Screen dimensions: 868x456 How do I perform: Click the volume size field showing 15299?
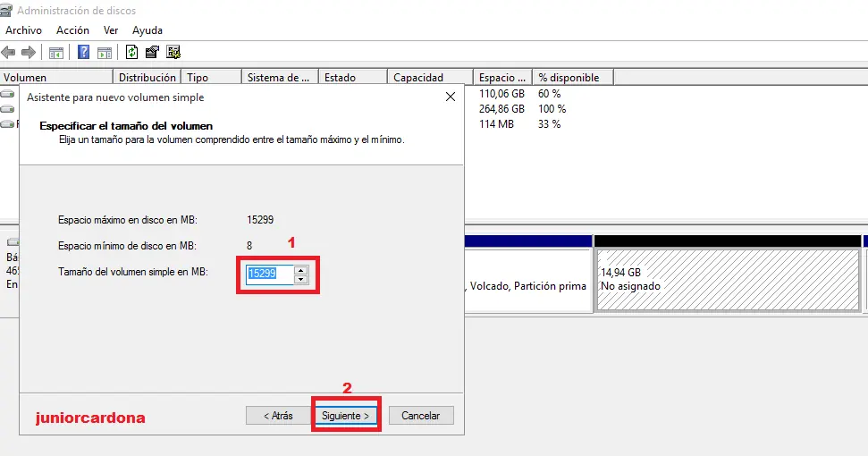(x=270, y=274)
